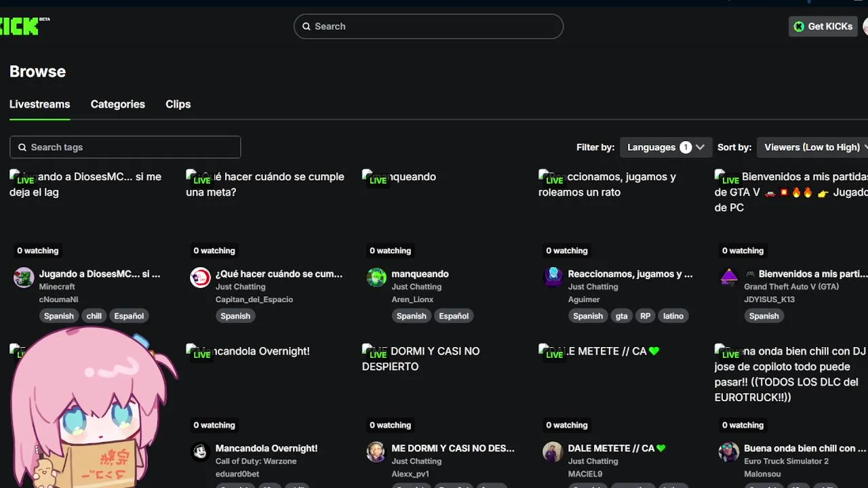Open Reaccionamos, jugamos y roleamos thumbnail
The width and height of the screenshot is (868, 488).
[x=620, y=216]
